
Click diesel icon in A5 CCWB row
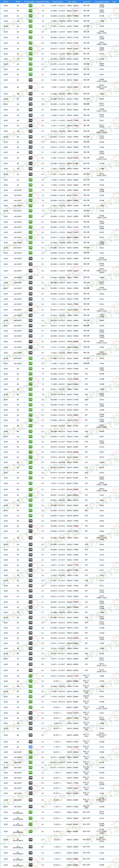tap(30, 628)
